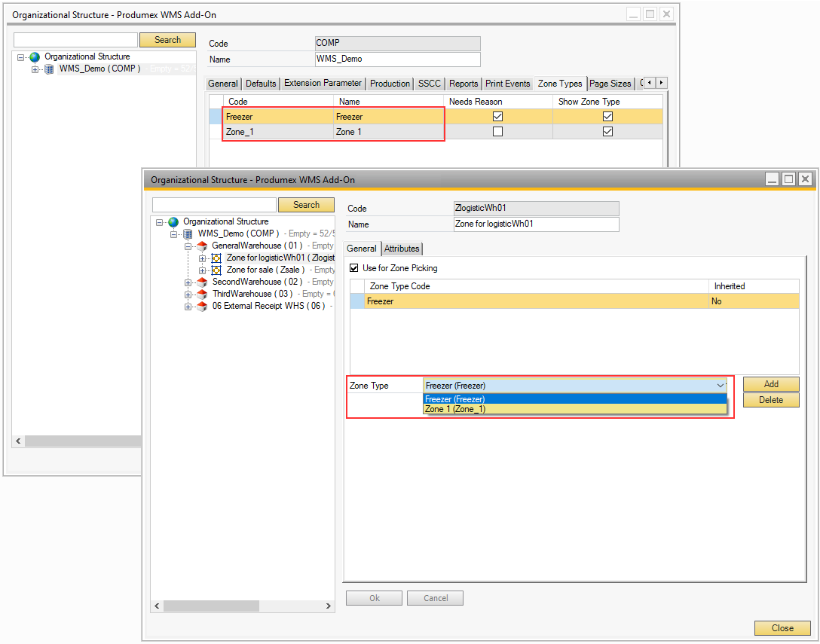Click the Zone for logisticWh01 zone icon
Image resolution: width=820 pixels, height=644 pixels.
click(216, 258)
